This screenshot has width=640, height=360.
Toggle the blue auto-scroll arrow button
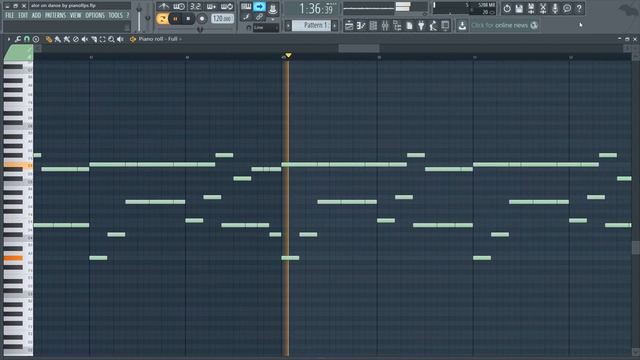259,7
